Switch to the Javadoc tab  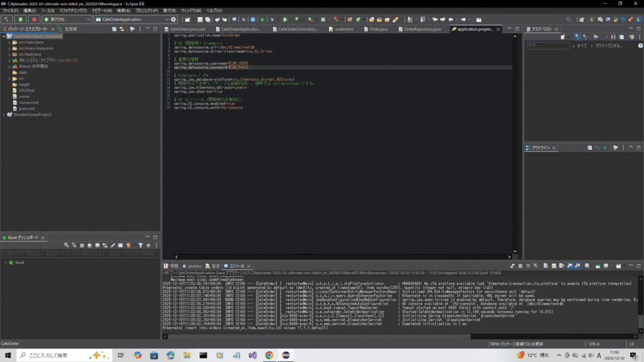click(x=194, y=266)
